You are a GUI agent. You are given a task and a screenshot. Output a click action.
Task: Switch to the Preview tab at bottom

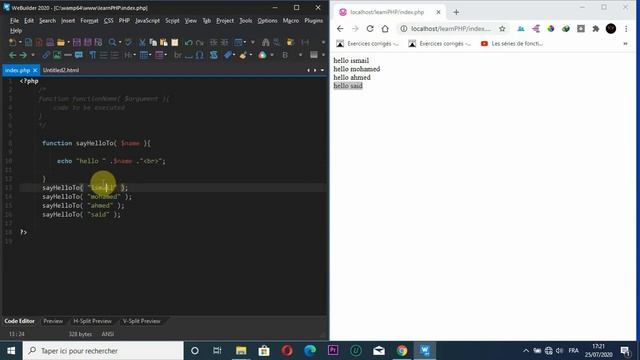coord(53,321)
